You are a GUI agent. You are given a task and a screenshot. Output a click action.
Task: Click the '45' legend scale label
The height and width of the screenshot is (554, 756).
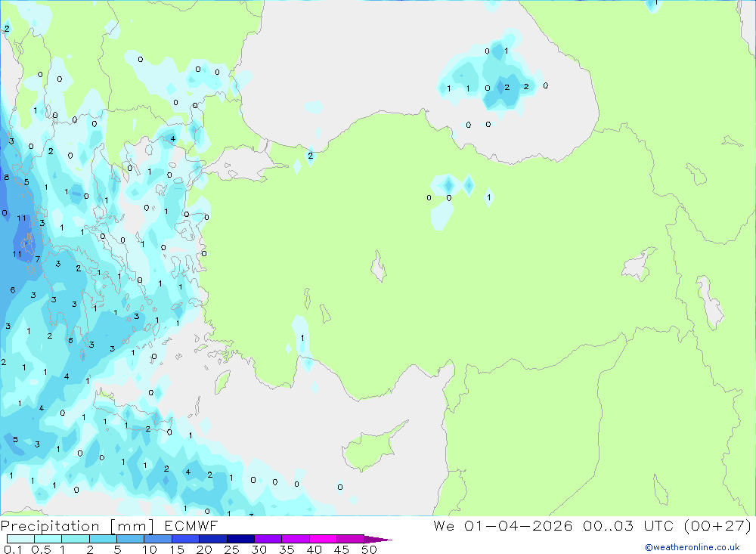[342, 549]
